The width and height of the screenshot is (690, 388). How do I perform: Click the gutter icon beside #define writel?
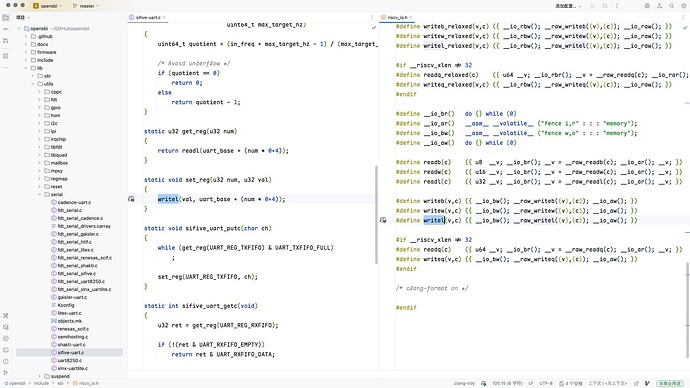383,220
